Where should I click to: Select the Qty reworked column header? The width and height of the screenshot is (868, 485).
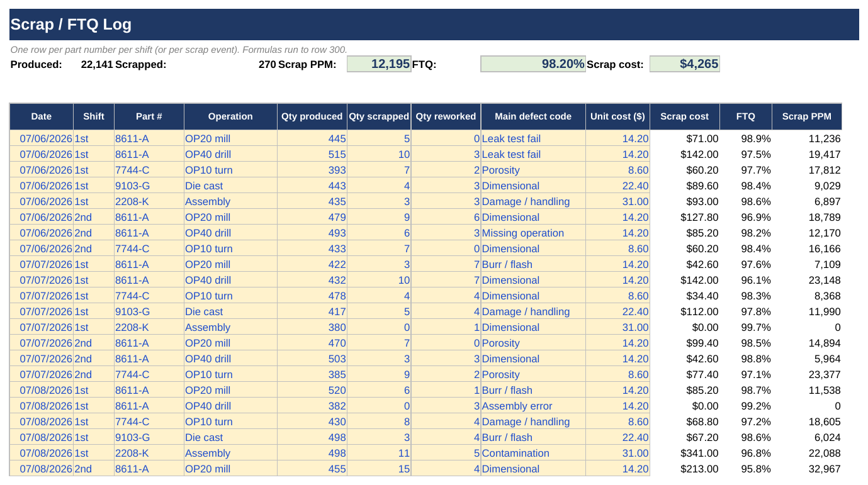446,116
